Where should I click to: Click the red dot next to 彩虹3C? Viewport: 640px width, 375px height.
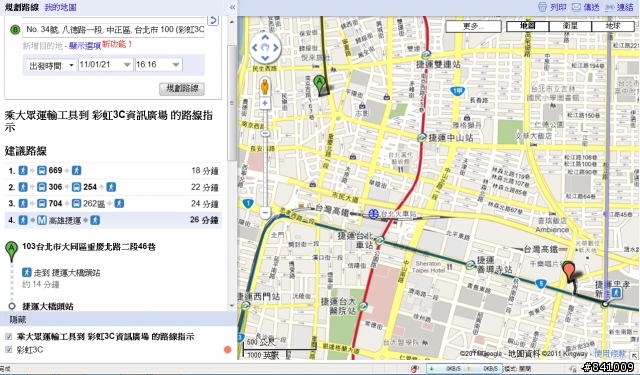coord(228,349)
